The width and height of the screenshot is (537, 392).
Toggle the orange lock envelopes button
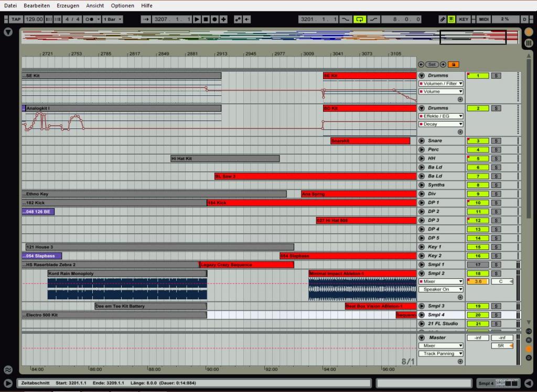click(x=454, y=64)
